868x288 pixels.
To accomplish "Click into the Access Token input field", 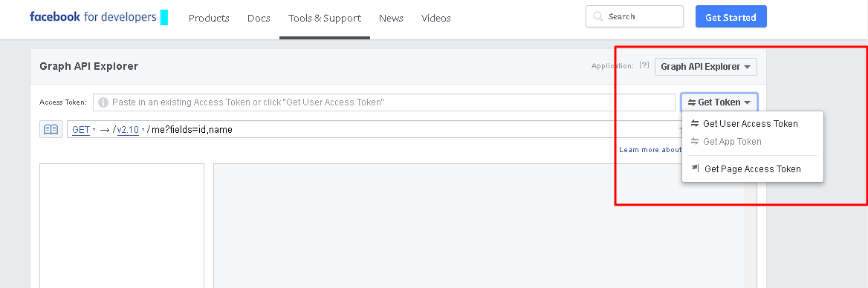I will (384, 102).
